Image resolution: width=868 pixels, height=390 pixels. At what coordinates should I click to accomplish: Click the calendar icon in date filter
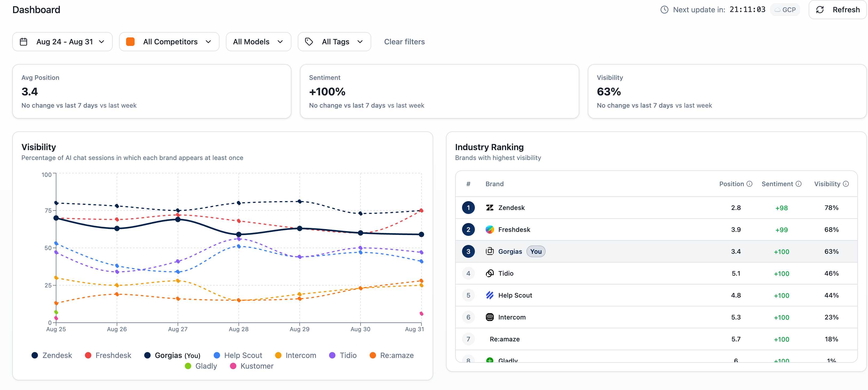click(24, 42)
